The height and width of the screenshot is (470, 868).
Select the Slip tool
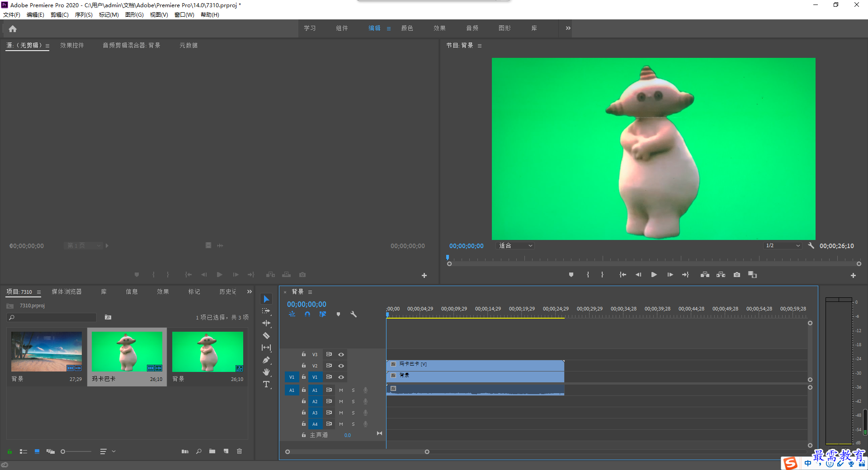tap(266, 348)
